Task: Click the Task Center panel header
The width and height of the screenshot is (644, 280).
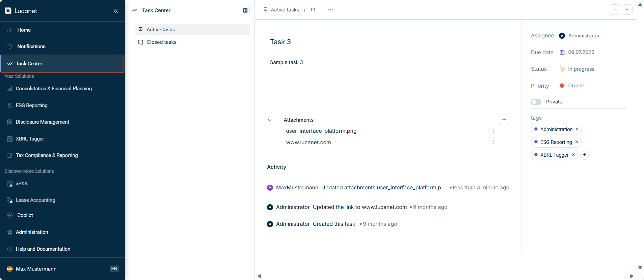Action: [156, 10]
